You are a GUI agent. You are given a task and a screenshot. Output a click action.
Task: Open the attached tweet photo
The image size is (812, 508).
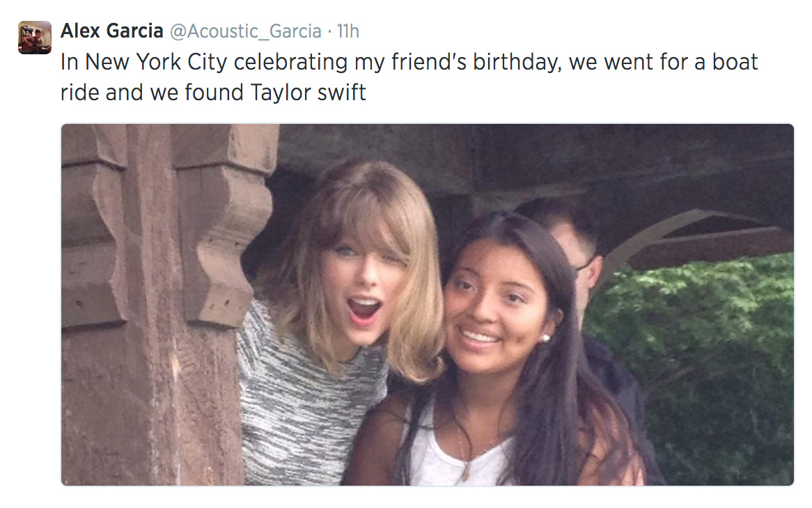coord(427,305)
